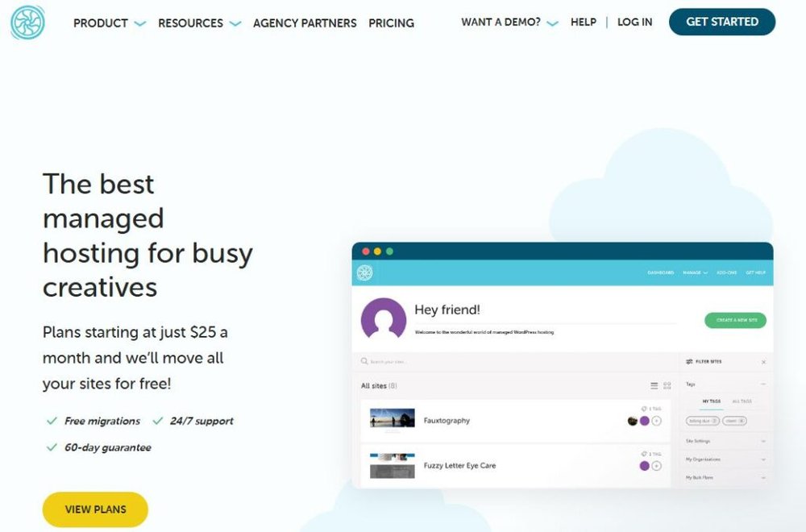Switch to list view icon
This screenshot has height=532, width=806.
point(654,386)
